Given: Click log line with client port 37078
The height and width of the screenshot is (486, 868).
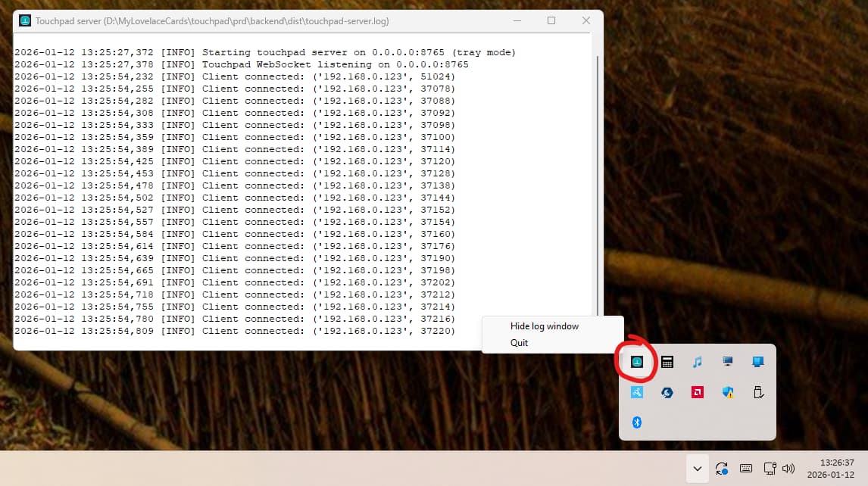Looking at the screenshot, I should (x=235, y=89).
